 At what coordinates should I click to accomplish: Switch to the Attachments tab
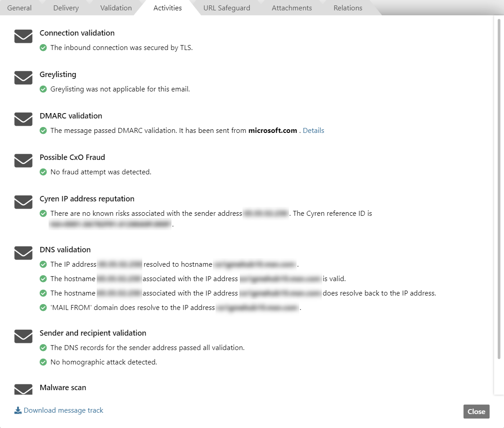pyautogui.click(x=292, y=8)
